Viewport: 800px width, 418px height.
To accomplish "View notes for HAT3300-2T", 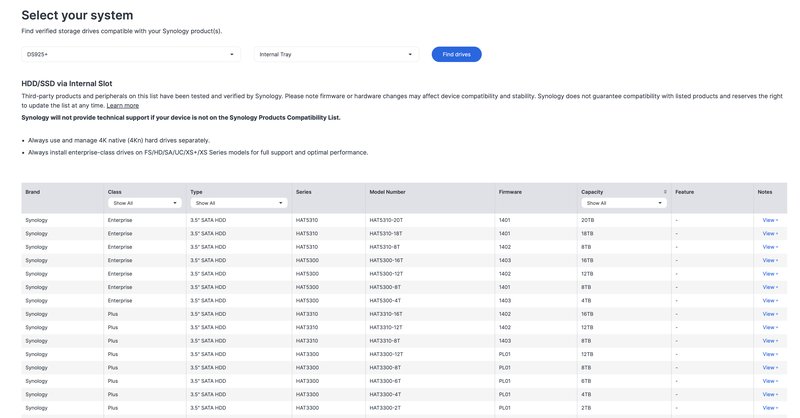I will [770, 408].
